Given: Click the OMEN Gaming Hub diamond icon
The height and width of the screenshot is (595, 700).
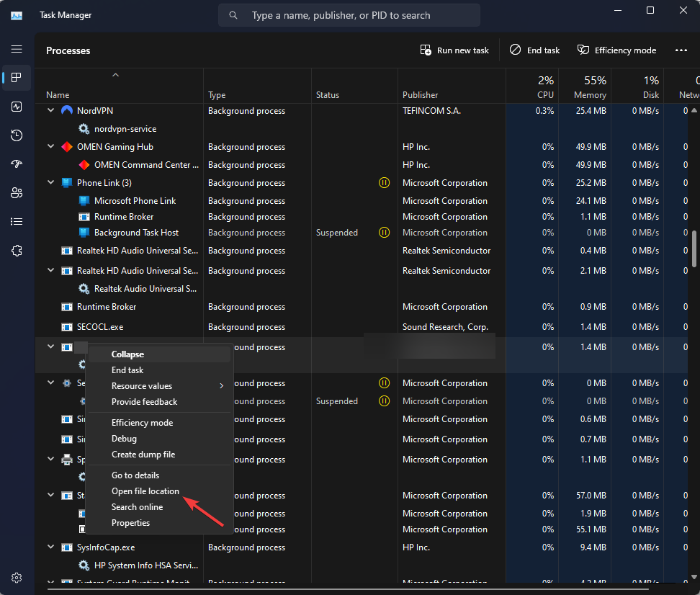Looking at the screenshot, I should [x=67, y=146].
